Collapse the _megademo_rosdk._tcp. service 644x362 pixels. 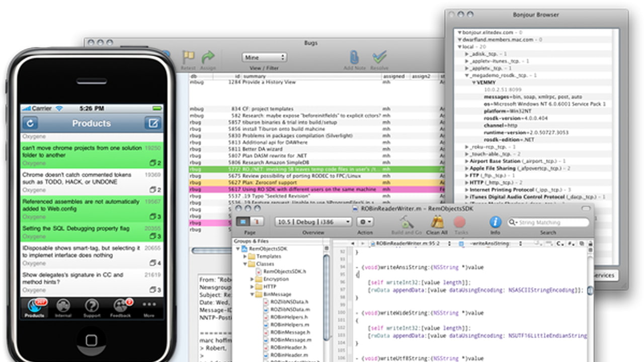coord(466,75)
